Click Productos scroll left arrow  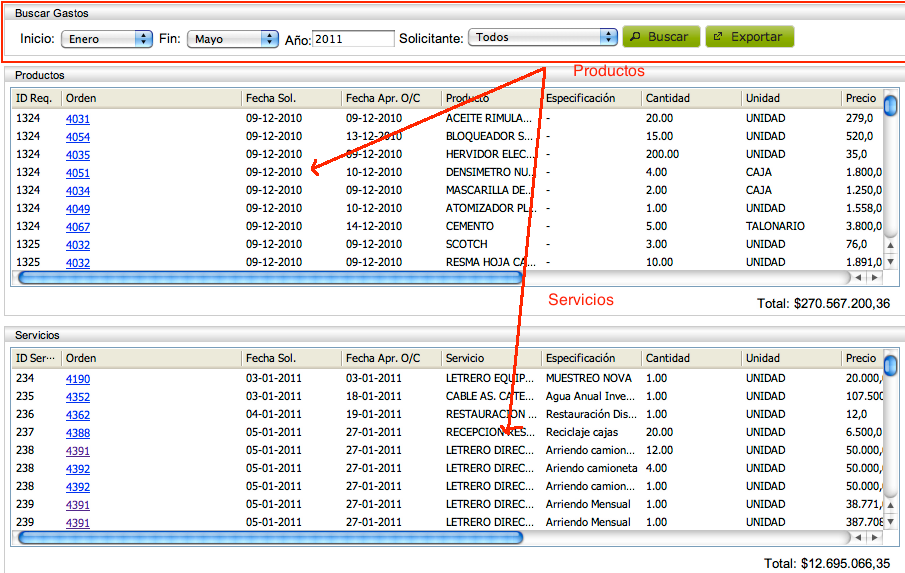pyautogui.click(x=859, y=278)
